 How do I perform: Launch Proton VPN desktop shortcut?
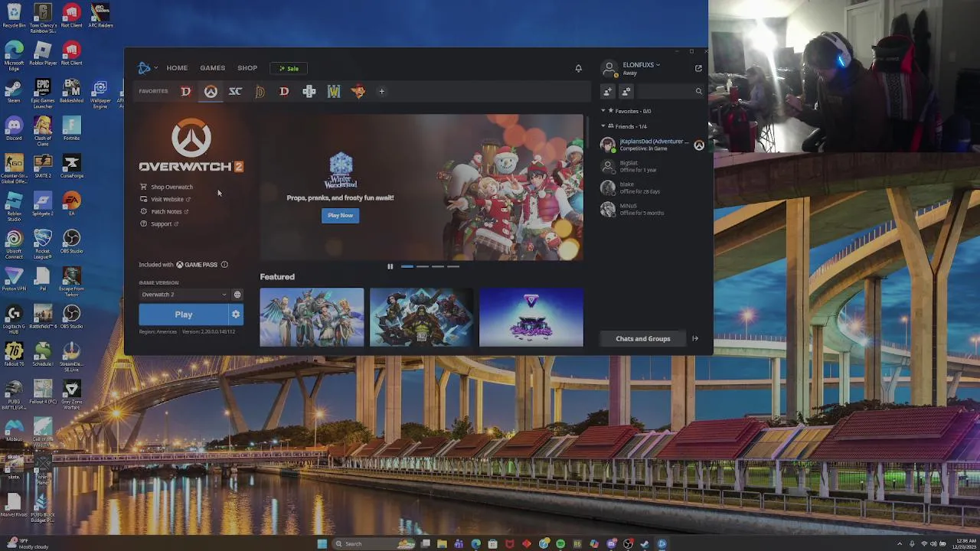pos(14,279)
